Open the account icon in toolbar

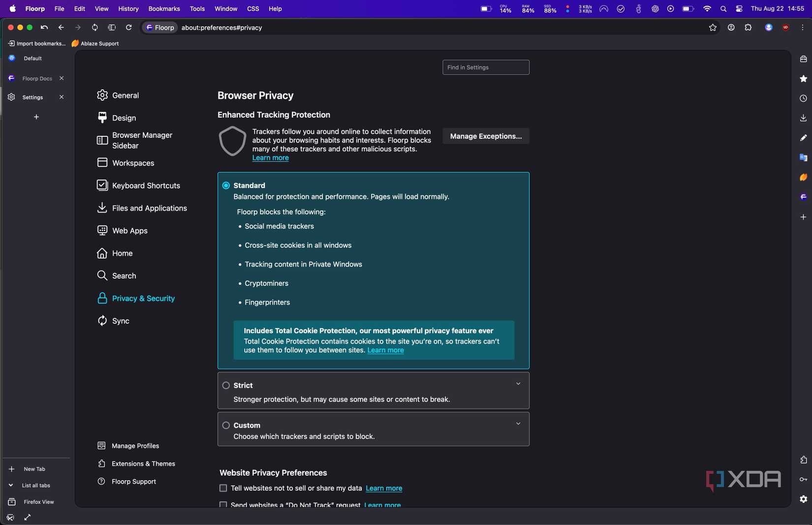coord(731,28)
